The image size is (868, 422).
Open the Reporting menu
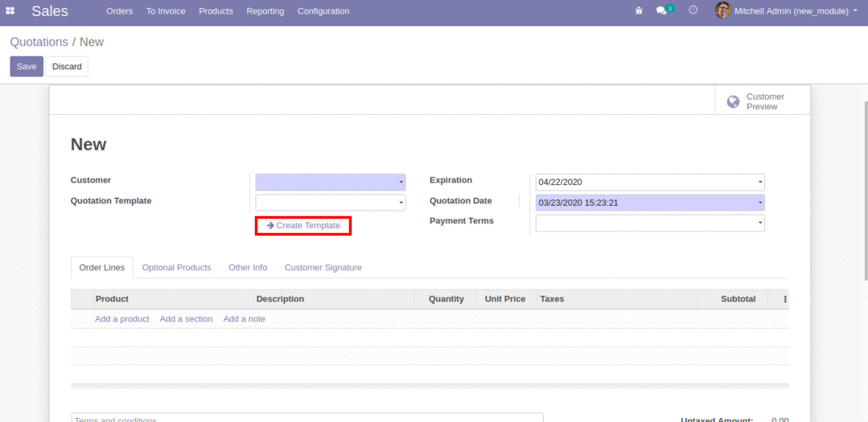265,11
